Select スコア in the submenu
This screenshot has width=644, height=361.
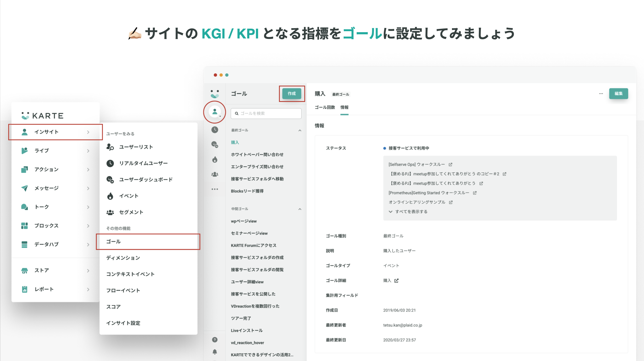coord(113,307)
